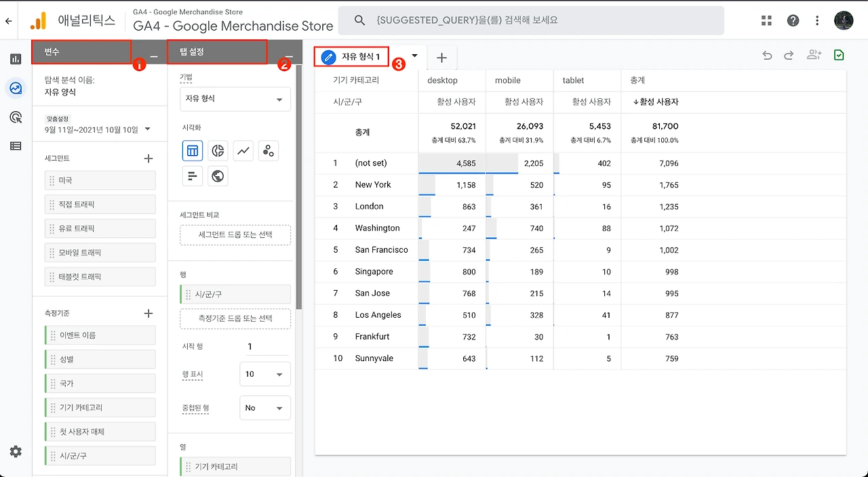
Task: Click the desktop column header
Action: pos(442,80)
